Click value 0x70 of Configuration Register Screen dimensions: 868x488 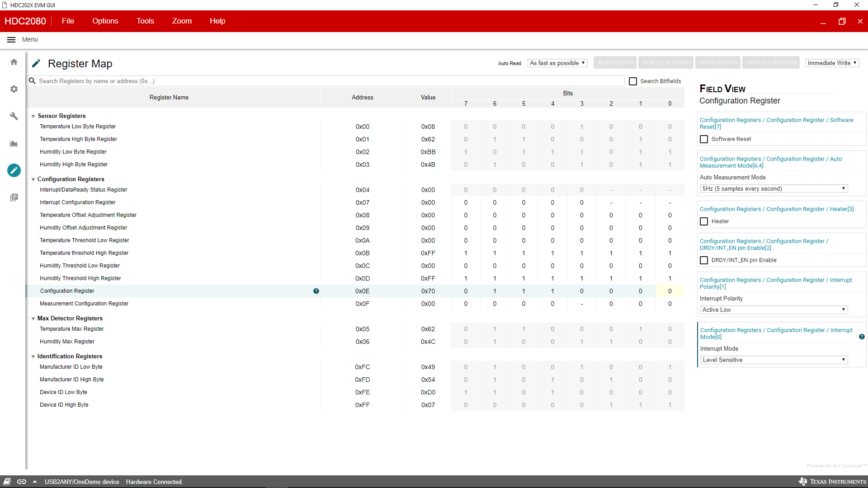428,291
